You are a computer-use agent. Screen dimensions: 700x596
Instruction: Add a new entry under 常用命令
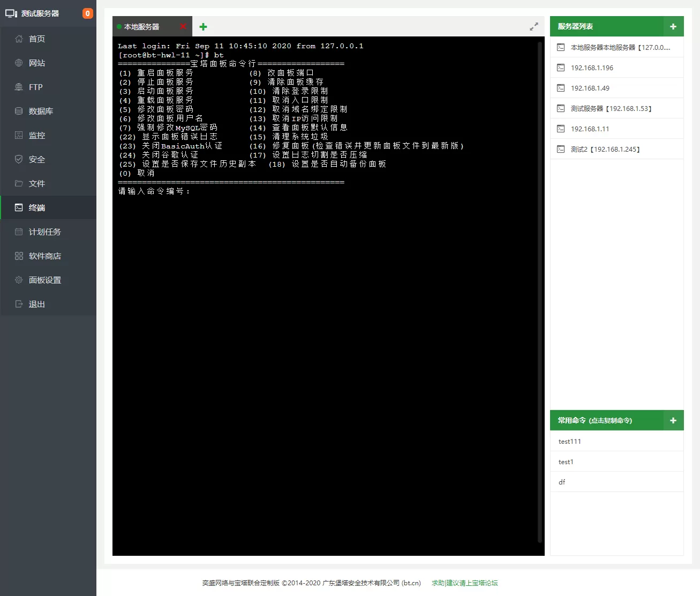674,420
